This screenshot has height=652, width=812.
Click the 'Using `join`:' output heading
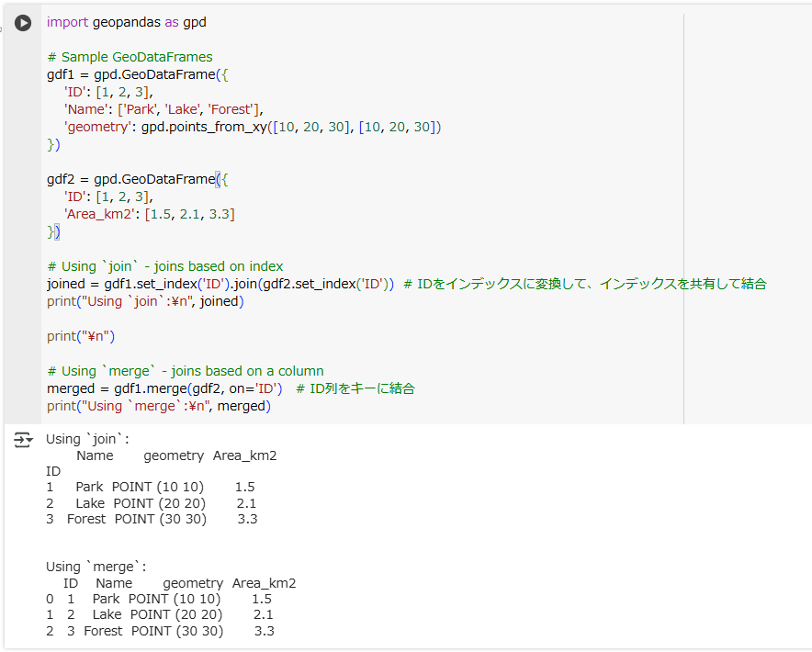coord(87,439)
